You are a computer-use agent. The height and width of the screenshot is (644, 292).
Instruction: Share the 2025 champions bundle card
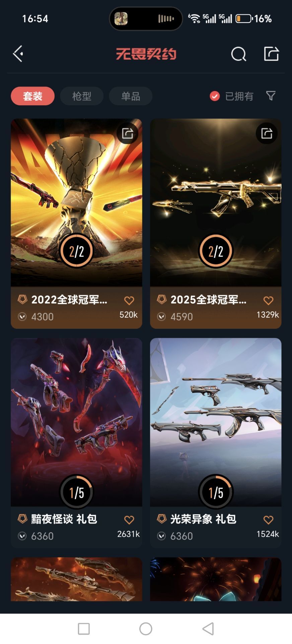click(267, 133)
